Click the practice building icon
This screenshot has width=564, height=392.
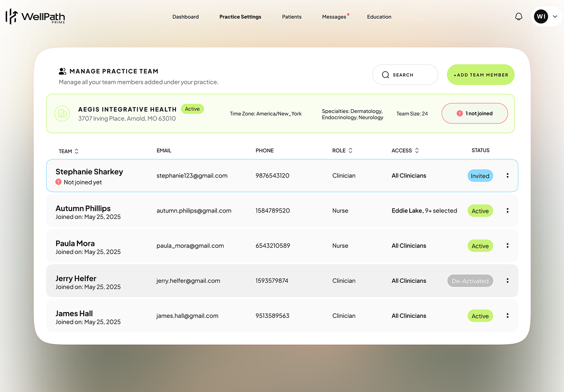(x=63, y=113)
